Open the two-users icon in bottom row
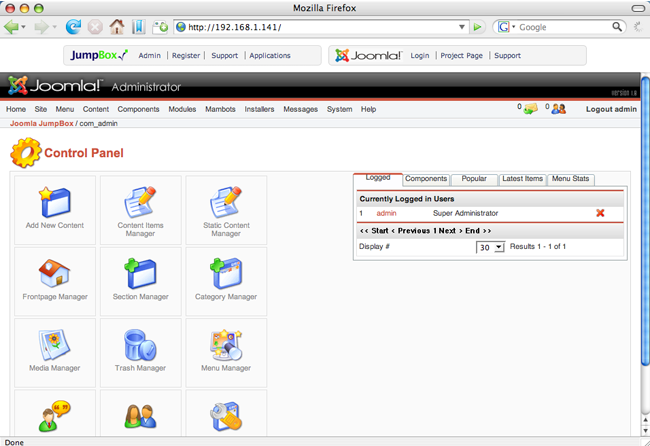Screen dimensions: 650x446 pos(141,417)
